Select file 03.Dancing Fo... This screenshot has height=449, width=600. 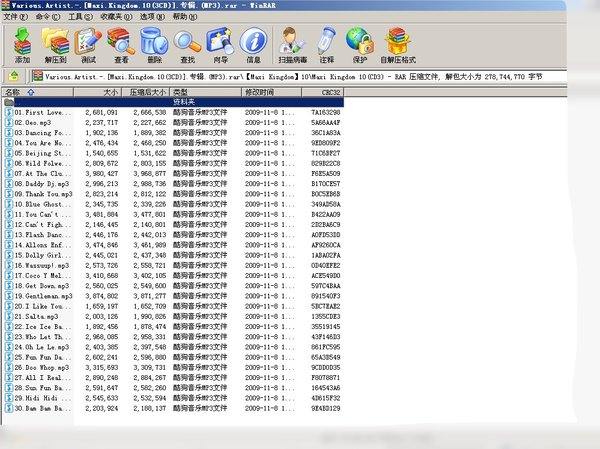173,133
